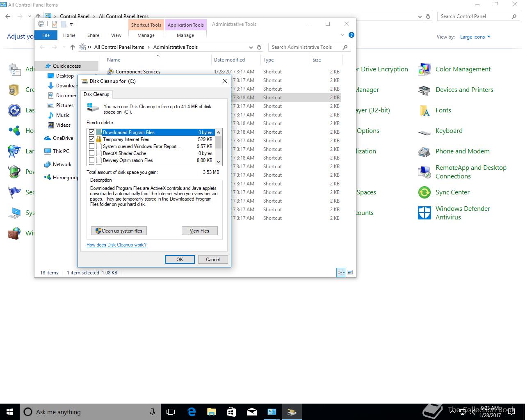Image resolution: width=525 pixels, height=420 pixels.
Task: Expand the Explorer address bar history dropdown
Action: pos(251,47)
